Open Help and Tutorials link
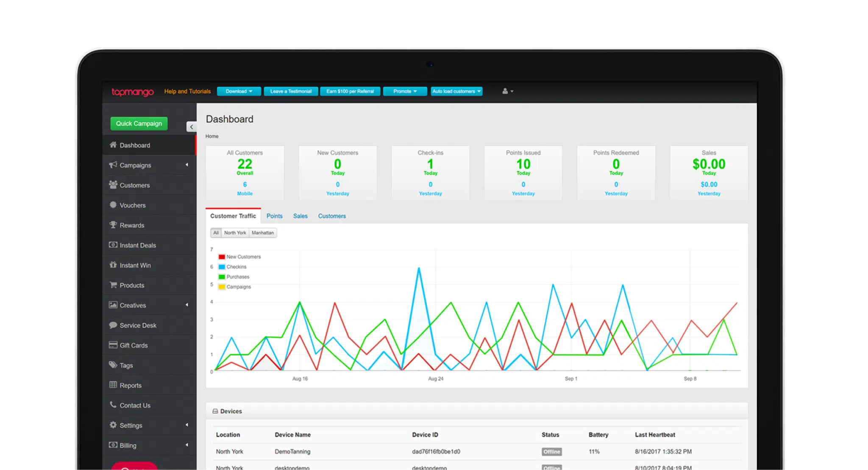Screen dimensions: 868x470 coord(187,91)
